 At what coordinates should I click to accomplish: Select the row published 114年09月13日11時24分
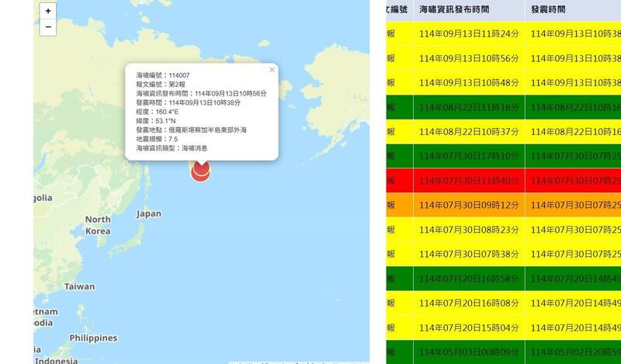click(x=503, y=33)
